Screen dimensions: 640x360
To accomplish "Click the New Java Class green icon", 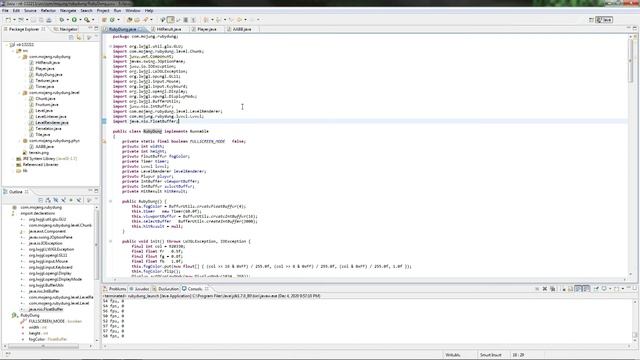I will 112,20.
